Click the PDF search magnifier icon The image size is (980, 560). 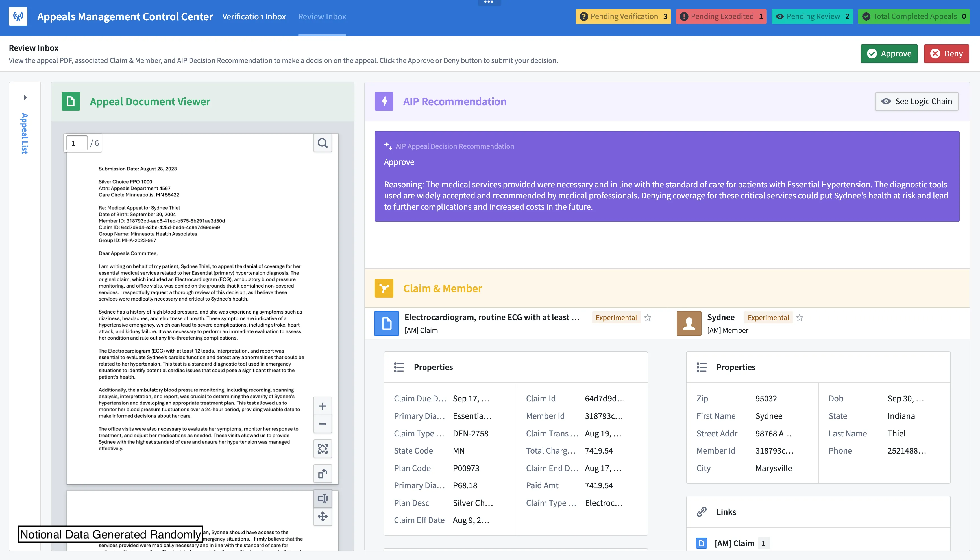[x=323, y=143]
